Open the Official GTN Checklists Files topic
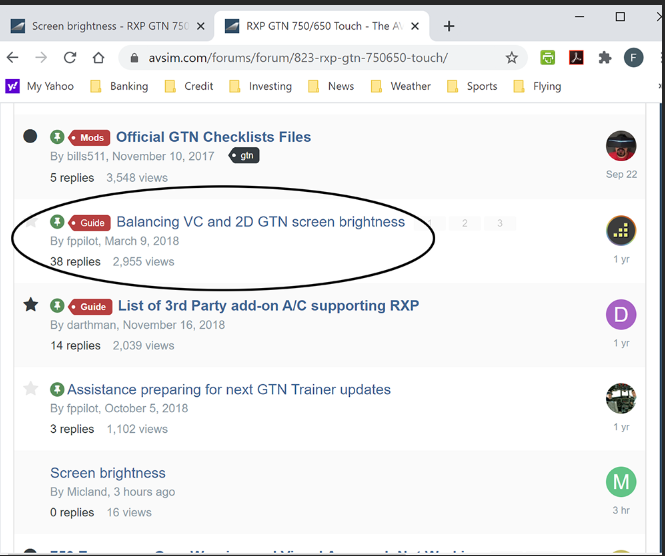The image size is (665, 556). click(213, 137)
